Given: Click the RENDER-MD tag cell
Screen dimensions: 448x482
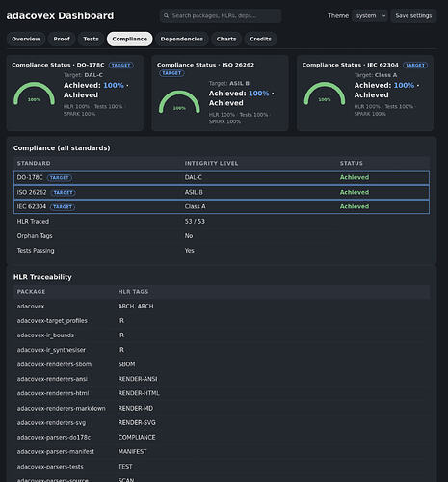Looking at the screenshot, I should tap(136, 408).
